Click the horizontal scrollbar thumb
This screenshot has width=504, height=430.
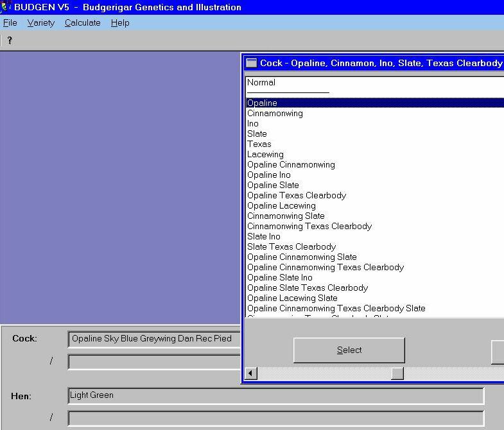pyautogui.click(x=397, y=374)
